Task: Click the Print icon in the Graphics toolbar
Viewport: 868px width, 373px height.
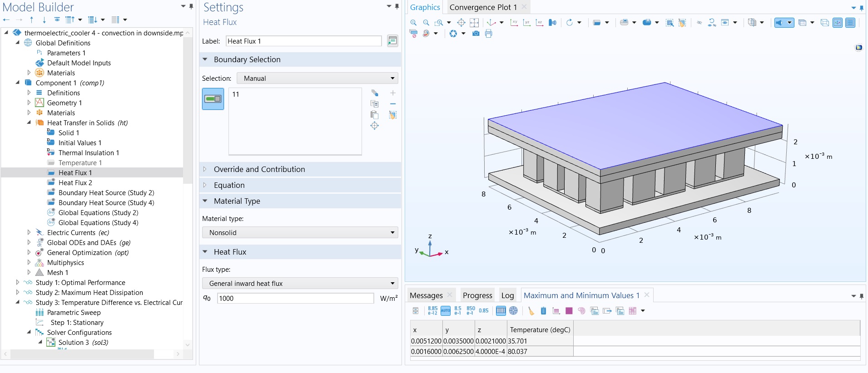Action: (x=488, y=34)
